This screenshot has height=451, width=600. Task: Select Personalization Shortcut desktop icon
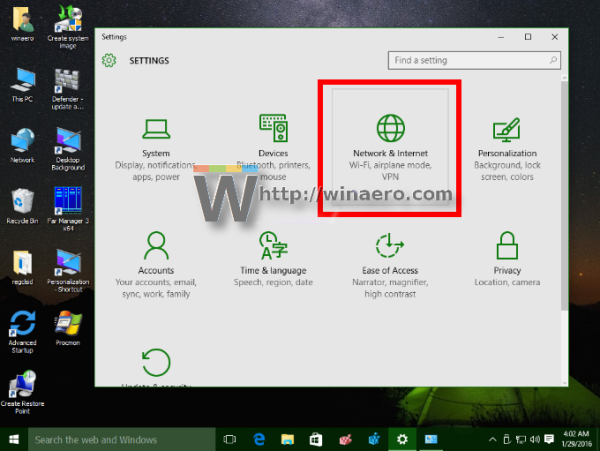tap(68, 270)
